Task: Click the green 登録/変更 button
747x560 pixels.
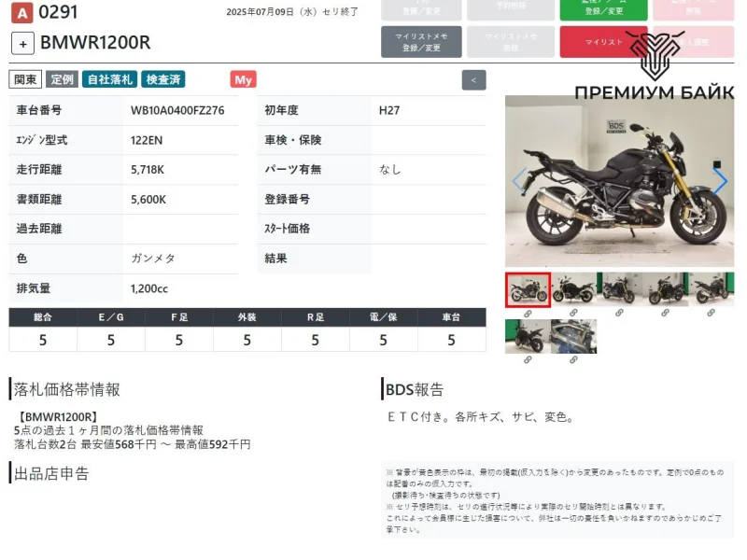Action: (602, 10)
